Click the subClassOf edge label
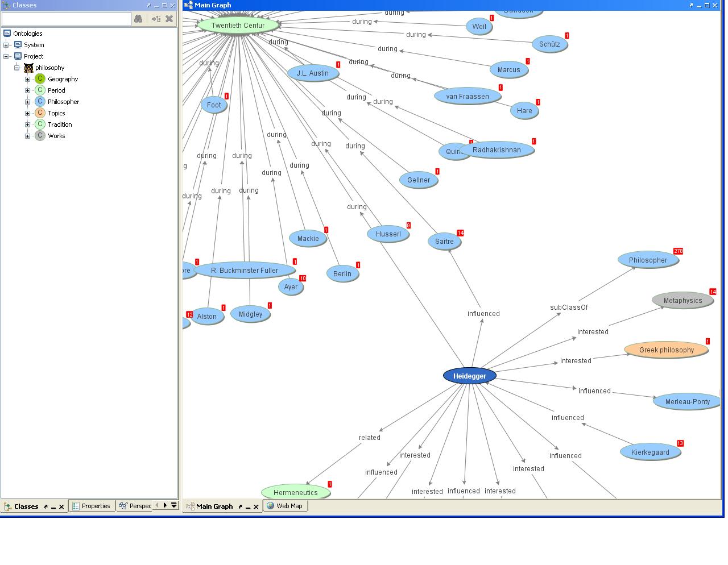 pyautogui.click(x=569, y=308)
